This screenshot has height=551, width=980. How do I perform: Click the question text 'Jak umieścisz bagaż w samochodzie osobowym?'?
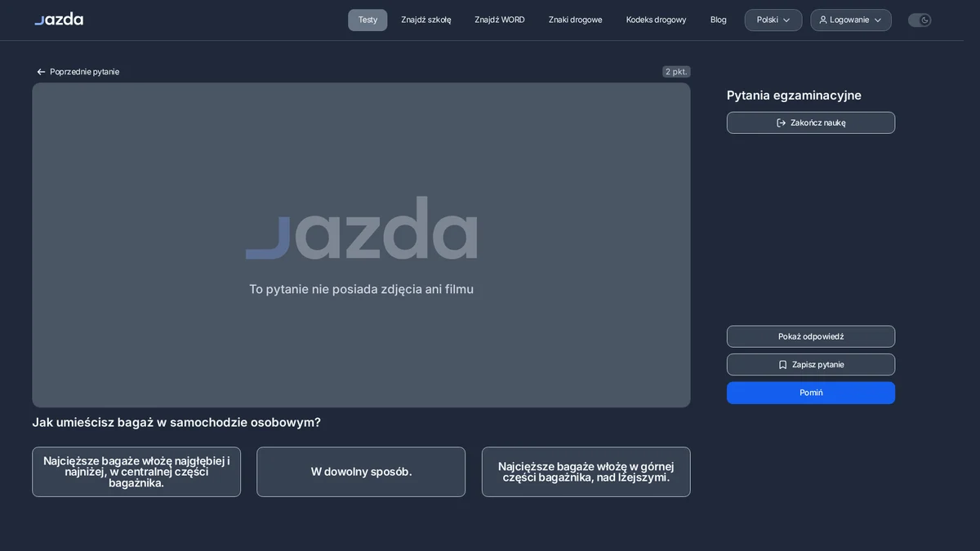pos(176,422)
